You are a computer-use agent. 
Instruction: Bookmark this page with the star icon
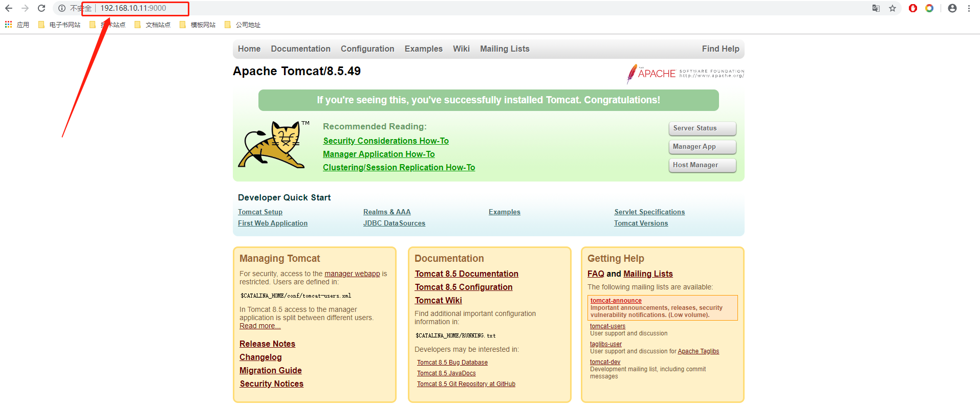(892, 8)
